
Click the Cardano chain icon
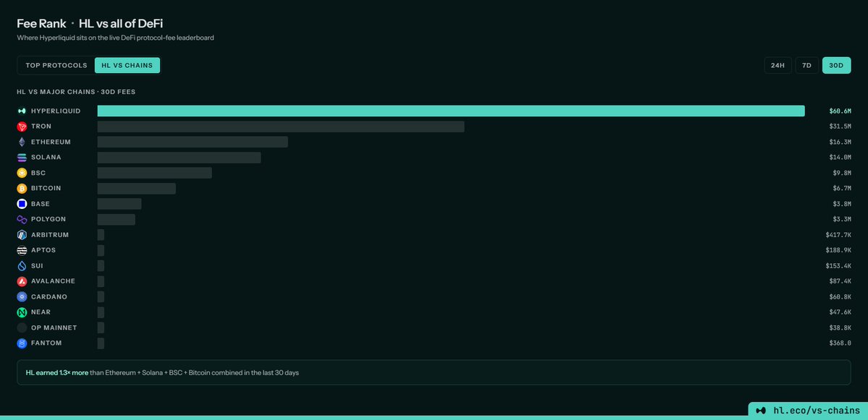tap(22, 297)
